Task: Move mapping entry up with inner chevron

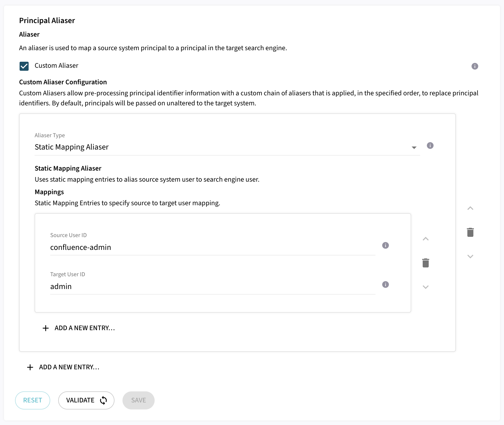Action: pyautogui.click(x=425, y=239)
